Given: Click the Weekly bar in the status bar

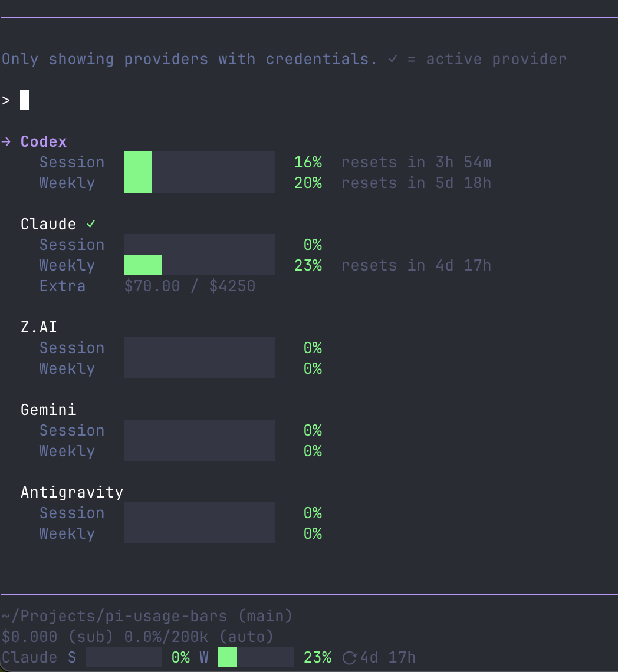Looking at the screenshot, I should pos(255,657).
